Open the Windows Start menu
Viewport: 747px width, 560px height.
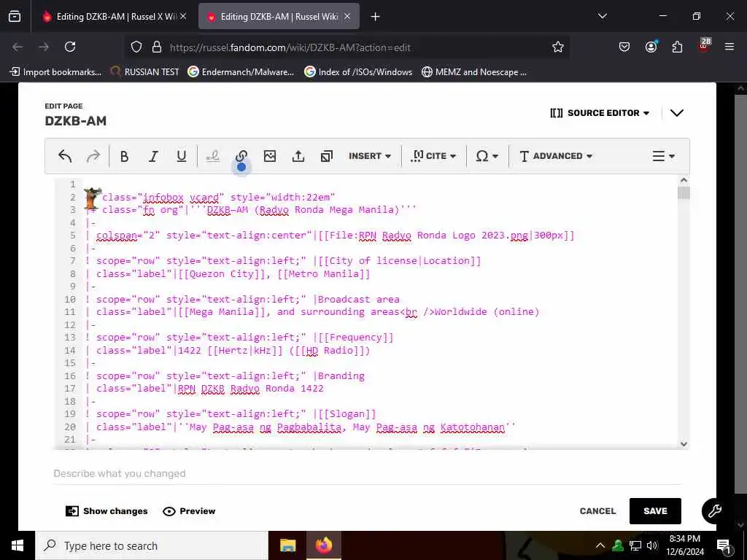coord(18,545)
